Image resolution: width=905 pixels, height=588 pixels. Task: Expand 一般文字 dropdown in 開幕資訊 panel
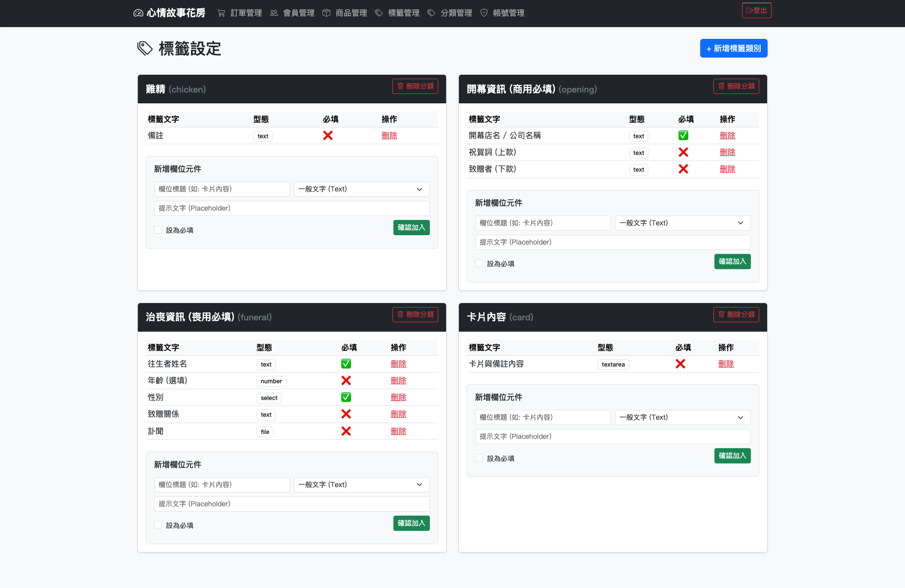(682, 223)
